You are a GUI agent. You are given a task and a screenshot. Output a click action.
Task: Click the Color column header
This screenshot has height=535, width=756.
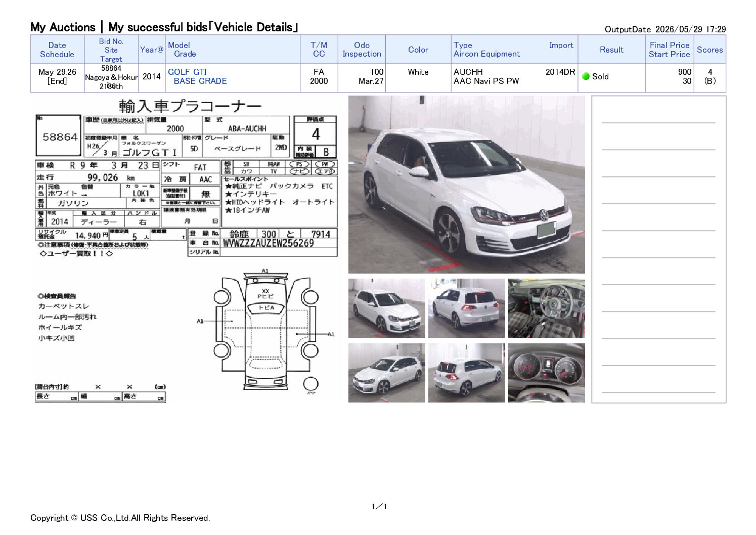(418, 50)
